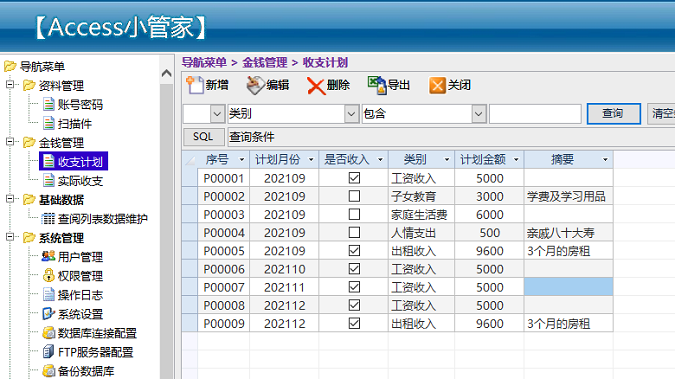Collapse the 系统管理 tree node
675x379 pixels.
pyautogui.click(x=9, y=237)
